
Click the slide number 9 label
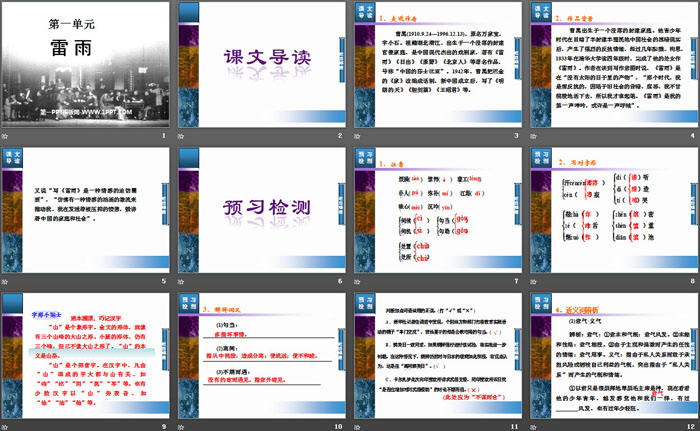(165, 423)
